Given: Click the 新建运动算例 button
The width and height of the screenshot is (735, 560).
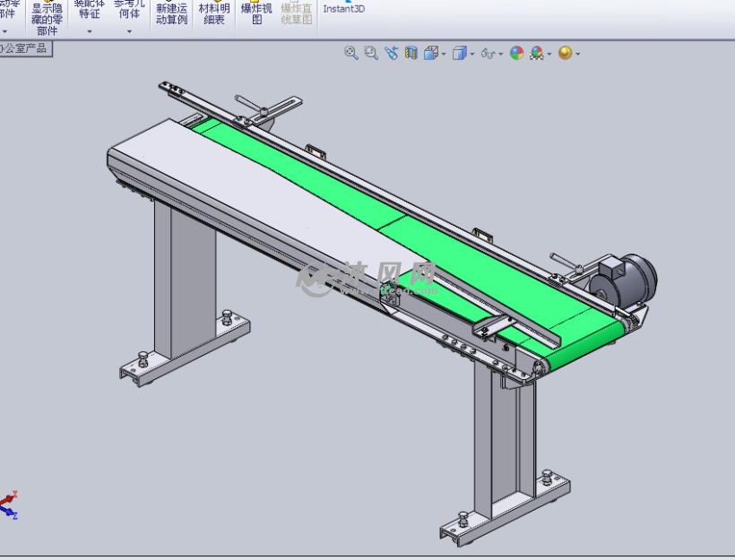Looking at the screenshot, I should pos(170,13).
